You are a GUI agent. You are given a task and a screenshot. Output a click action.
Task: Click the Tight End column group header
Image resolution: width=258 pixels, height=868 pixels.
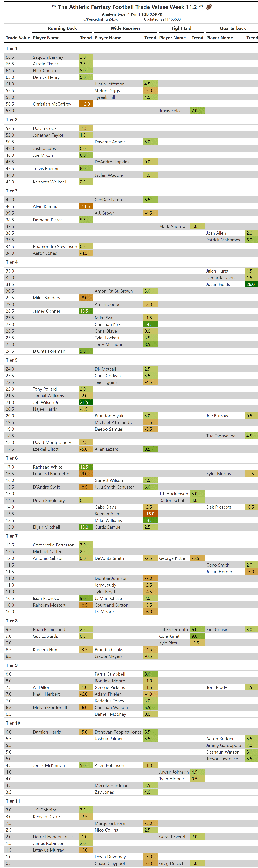click(181, 28)
